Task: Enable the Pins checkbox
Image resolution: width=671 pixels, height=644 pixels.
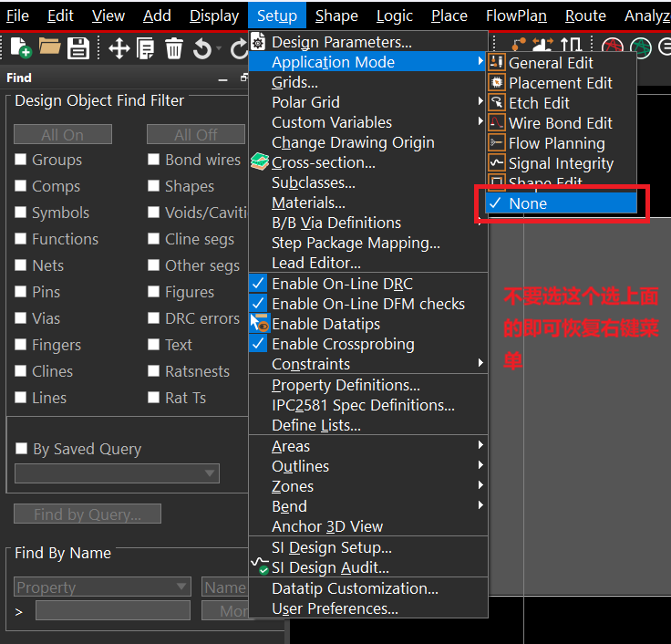Action: tap(21, 292)
